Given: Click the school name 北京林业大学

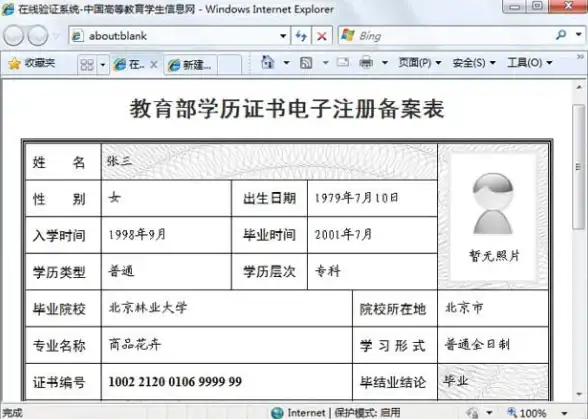Looking at the screenshot, I should (148, 308).
